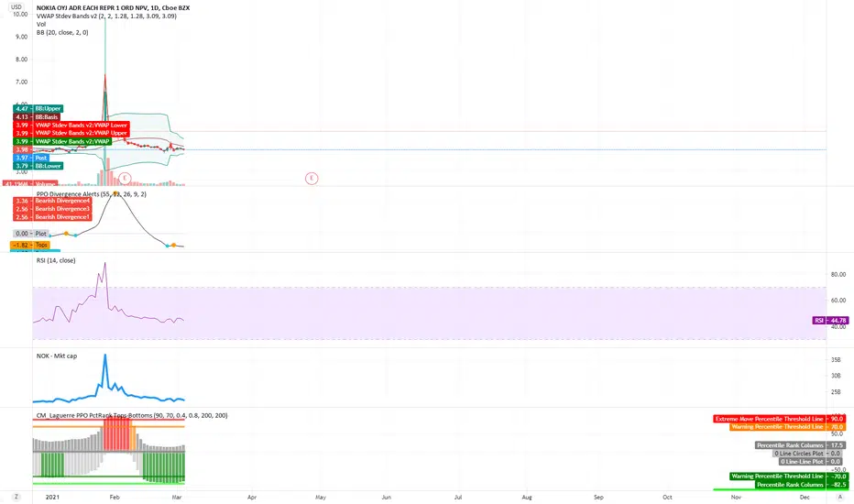This screenshot has width=854, height=504.
Task: Open the USD currency selector
Action: coord(16,7)
